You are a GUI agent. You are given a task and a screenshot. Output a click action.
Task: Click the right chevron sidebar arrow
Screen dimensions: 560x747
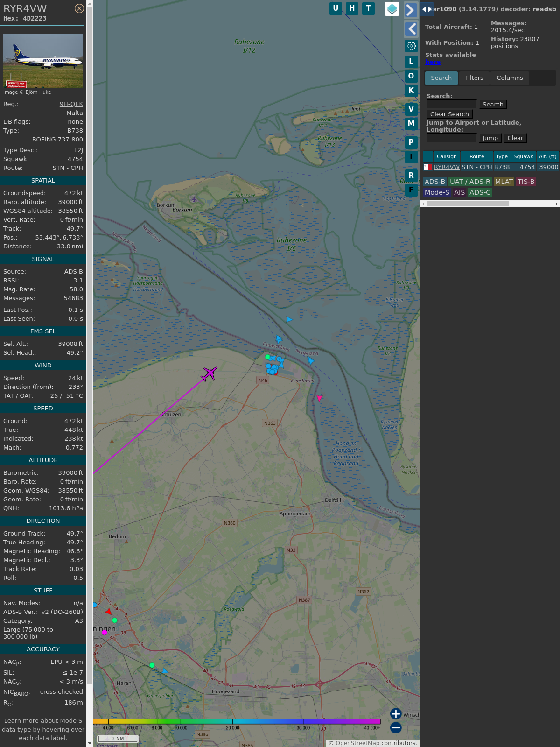click(411, 10)
